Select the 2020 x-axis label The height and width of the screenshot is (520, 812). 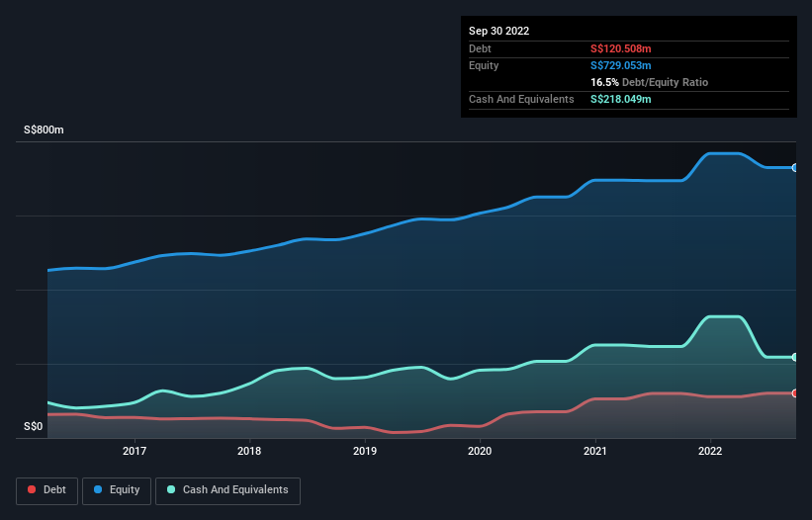480,452
